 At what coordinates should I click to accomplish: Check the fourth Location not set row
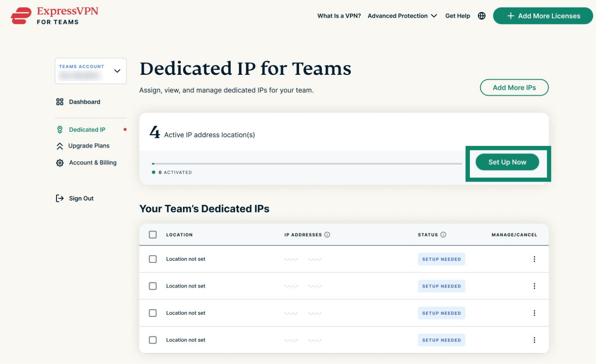coord(153,340)
